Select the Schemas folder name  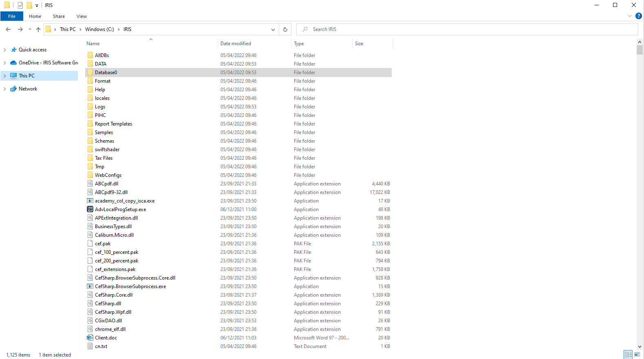click(104, 141)
